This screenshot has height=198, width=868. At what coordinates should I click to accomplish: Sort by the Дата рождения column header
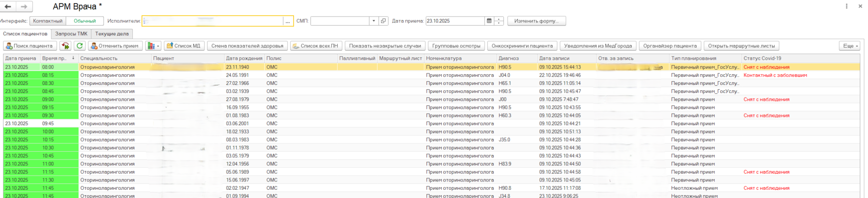[x=244, y=58]
